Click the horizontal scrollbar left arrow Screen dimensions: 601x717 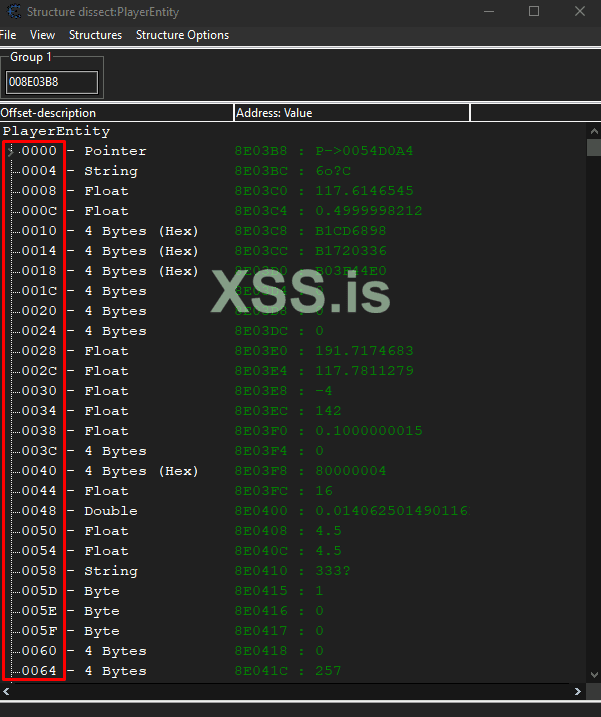[6, 691]
